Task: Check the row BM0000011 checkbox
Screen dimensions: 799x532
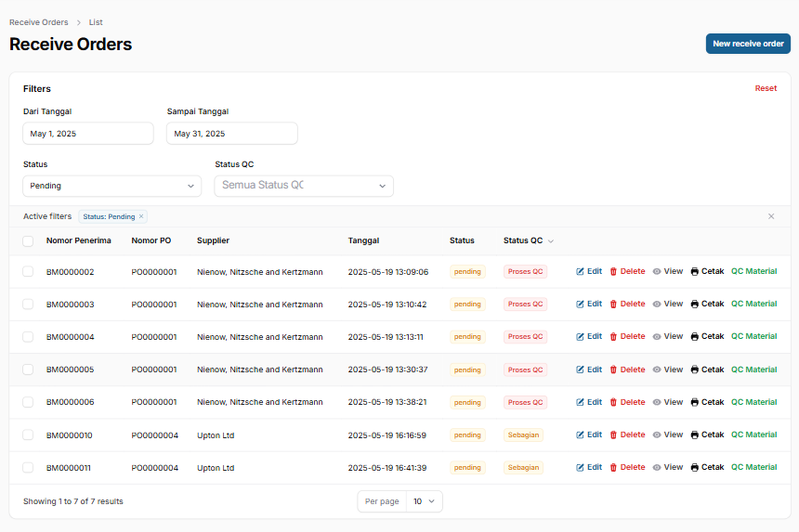Action: (x=28, y=467)
